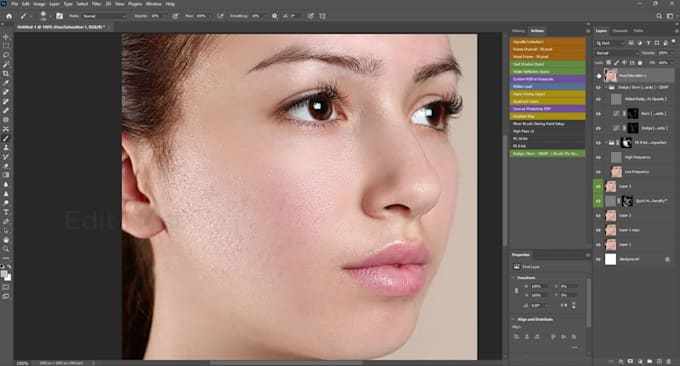Run the Save as Photoshop PDF action
The image size is (680, 366).
[547, 109]
